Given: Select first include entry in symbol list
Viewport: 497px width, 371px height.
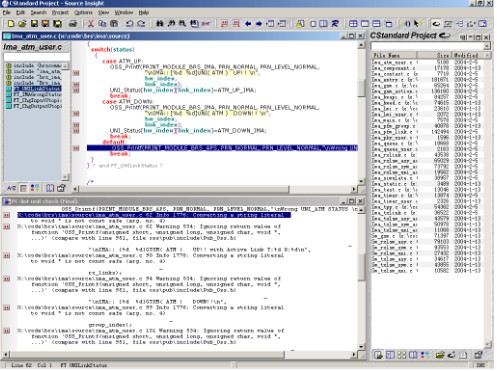Looking at the screenshot, I should 34,66.
